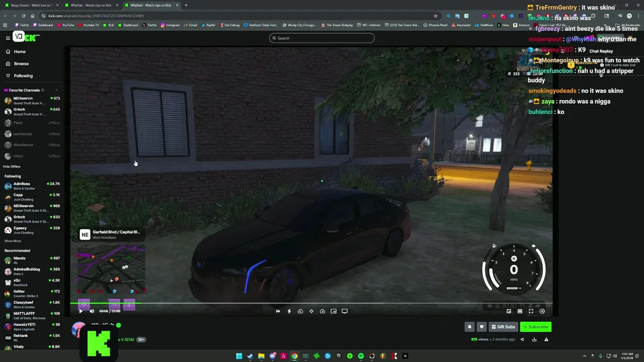This screenshot has width=644, height=362.
Task: Click Hide Offline link
Action: coord(12,166)
